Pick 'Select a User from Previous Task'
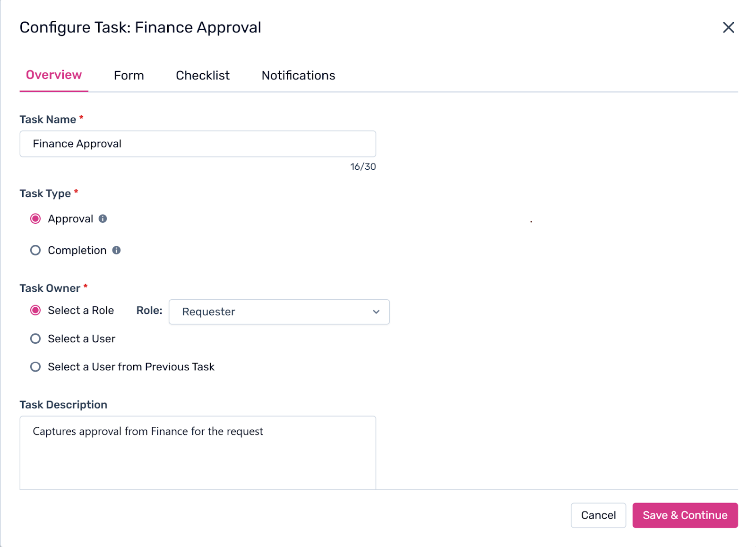The image size is (756, 547). (35, 367)
